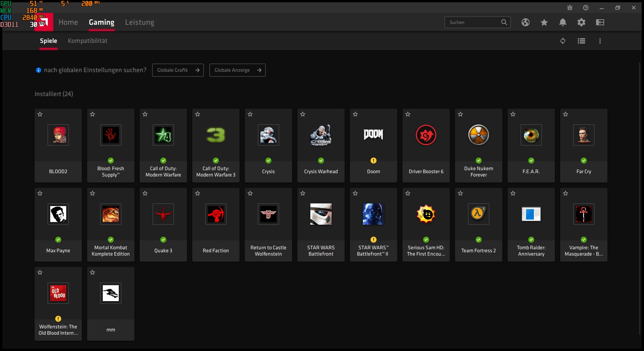Click the AMD logo button
644x351 pixels.
[x=44, y=22]
